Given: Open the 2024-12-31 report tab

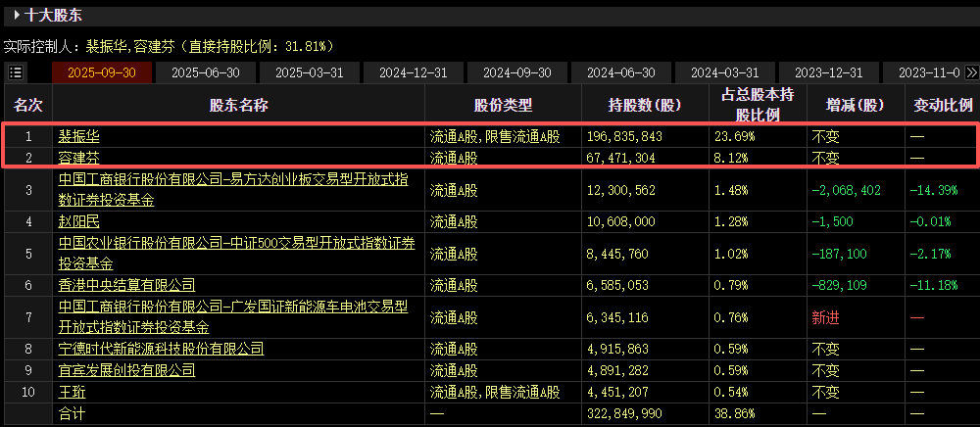Looking at the screenshot, I should (x=414, y=72).
